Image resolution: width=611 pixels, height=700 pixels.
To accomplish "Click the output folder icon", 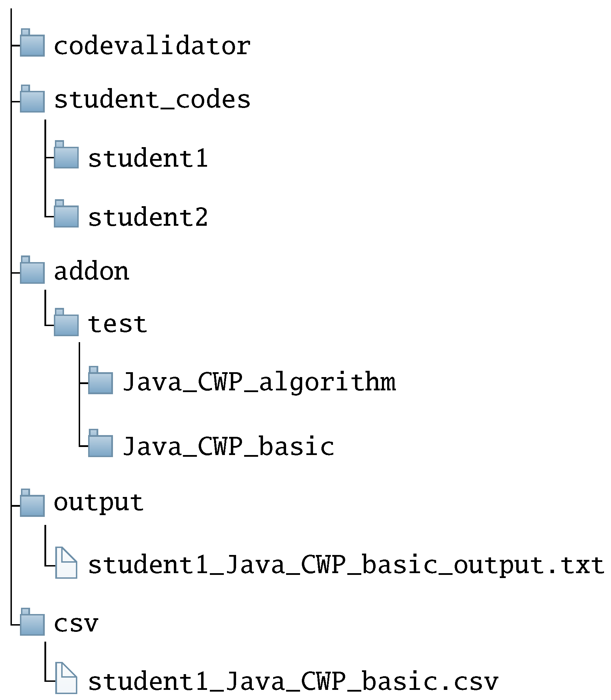I will (x=32, y=504).
